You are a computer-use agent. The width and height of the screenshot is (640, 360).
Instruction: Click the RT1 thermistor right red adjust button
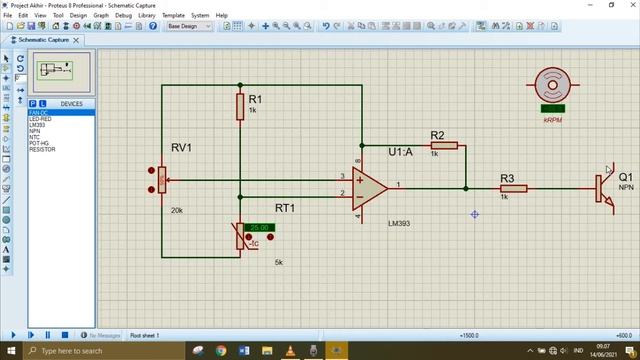coord(270,237)
